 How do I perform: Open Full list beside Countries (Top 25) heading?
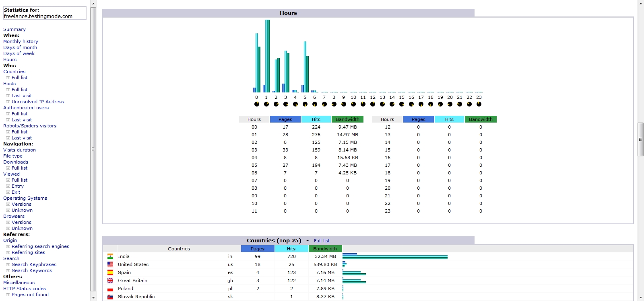pos(322,241)
